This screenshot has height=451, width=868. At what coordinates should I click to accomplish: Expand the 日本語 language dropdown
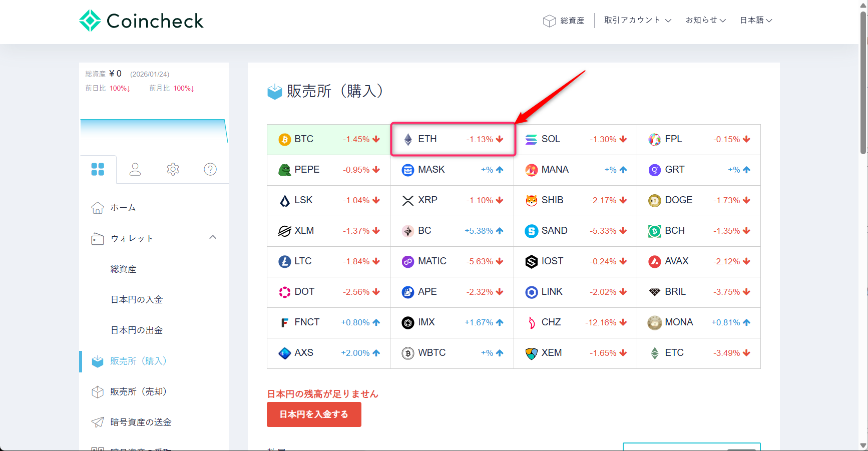pyautogui.click(x=756, y=20)
